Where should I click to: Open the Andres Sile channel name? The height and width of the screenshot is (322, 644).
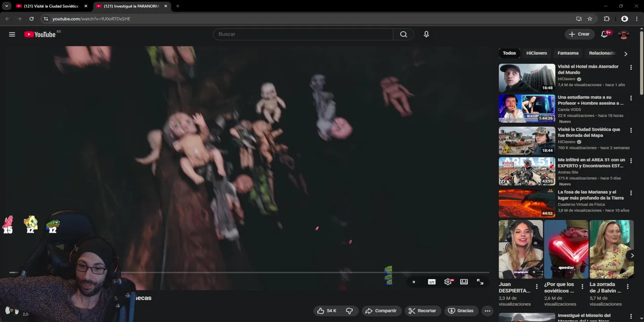coord(568,172)
